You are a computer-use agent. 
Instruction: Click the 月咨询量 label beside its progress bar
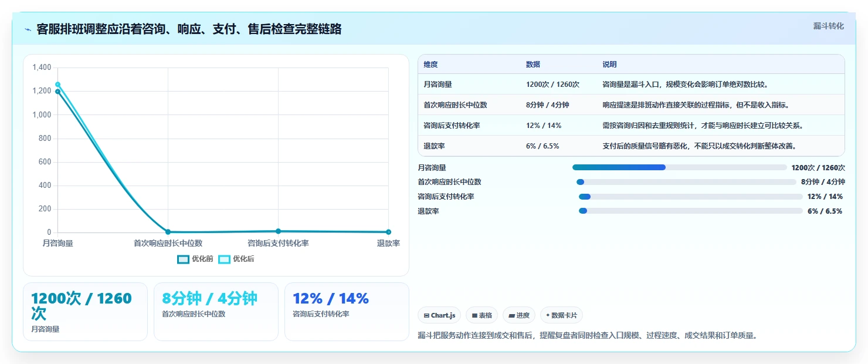[x=432, y=167]
